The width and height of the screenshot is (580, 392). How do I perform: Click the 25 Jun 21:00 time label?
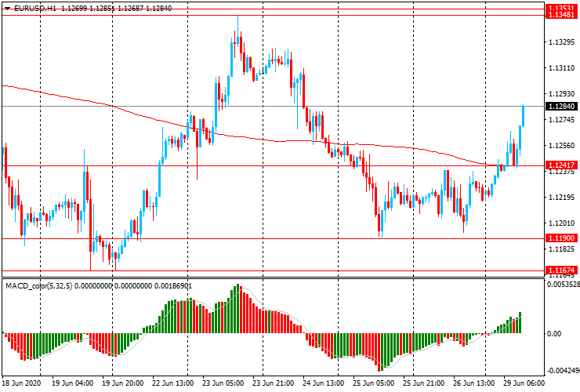(x=423, y=383)
